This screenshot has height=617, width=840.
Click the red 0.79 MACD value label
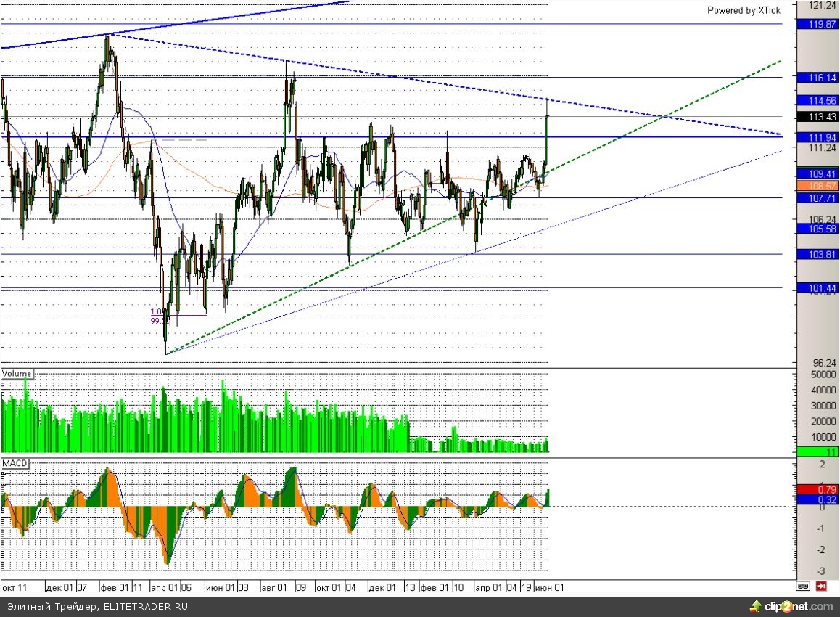tap(818, 489)
